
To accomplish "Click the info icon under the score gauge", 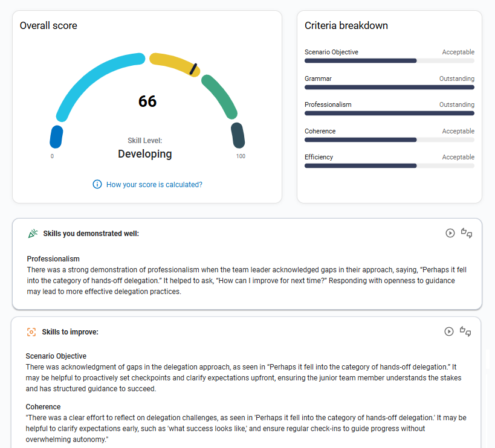I will coord(97,184).
